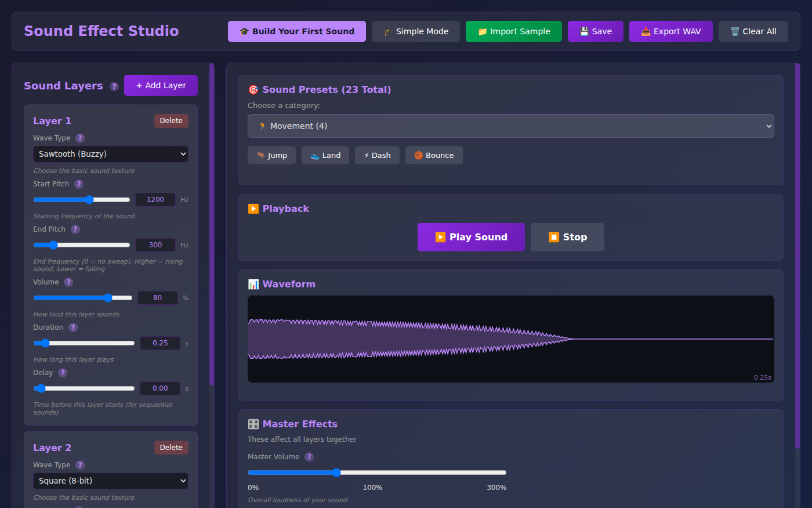Adjust the Delay slider
Screen dimensions: 812x508
coord(84,388)
